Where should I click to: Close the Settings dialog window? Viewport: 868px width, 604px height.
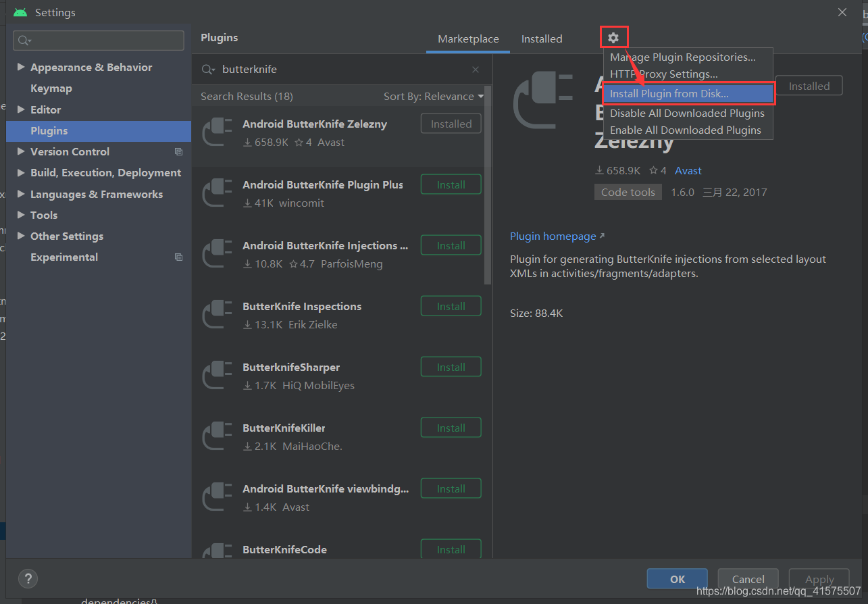842,12
